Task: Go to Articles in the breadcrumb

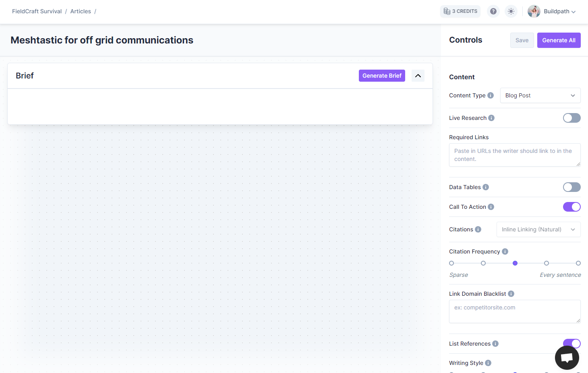Action: coord(81,11)
